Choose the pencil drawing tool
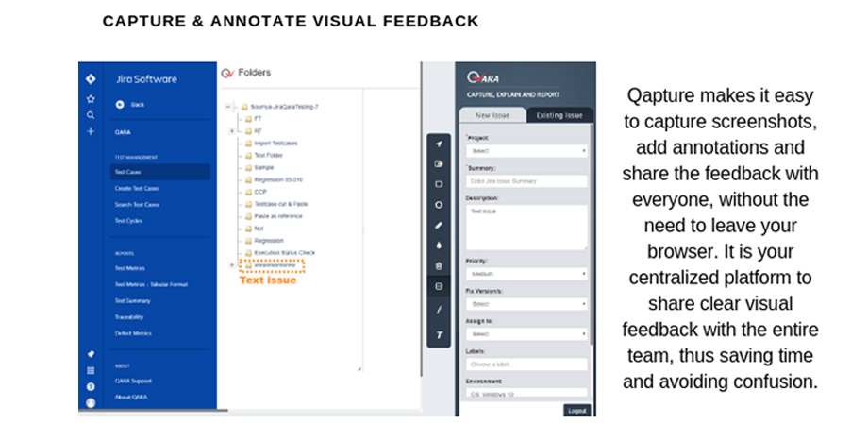 click(x=439, y=226)
